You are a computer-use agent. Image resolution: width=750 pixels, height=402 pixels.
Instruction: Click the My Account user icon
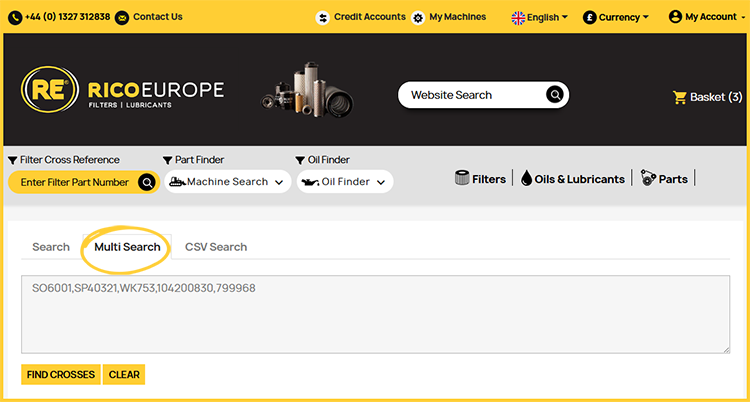tap(675, 17)
